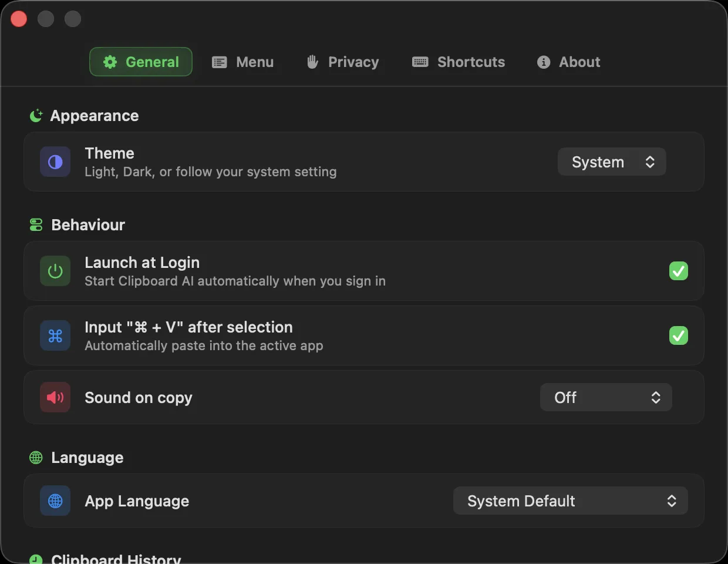Click the Appearance moon icon

point(36,116)
